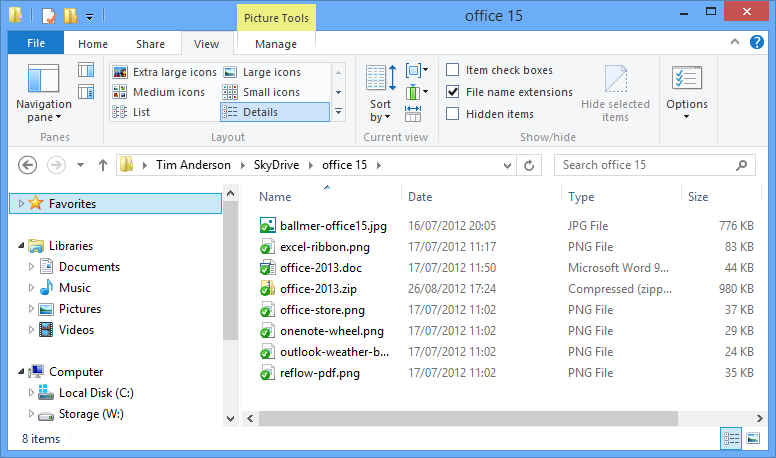This screenshot has height=458, width=776.
Task: Open Add columns dropdown icon
Action: click(417, 92)
